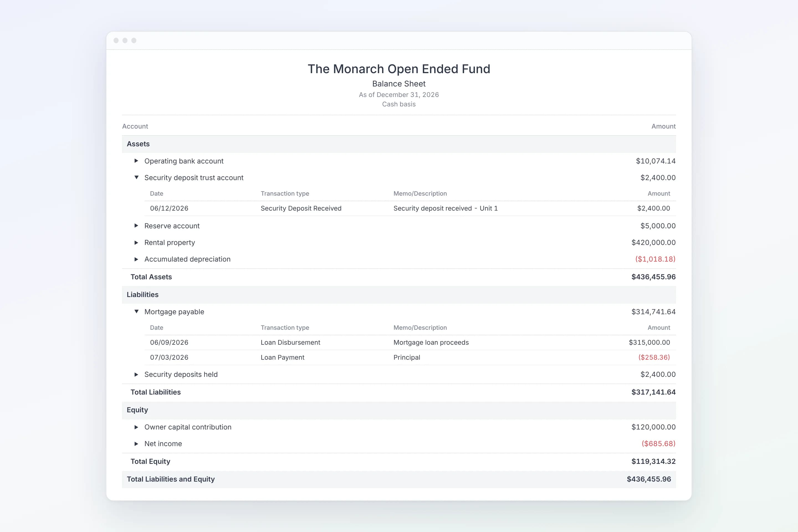Expand the Security deposits held row
This screenshot has width=798, height=532.
click(136, 374)
